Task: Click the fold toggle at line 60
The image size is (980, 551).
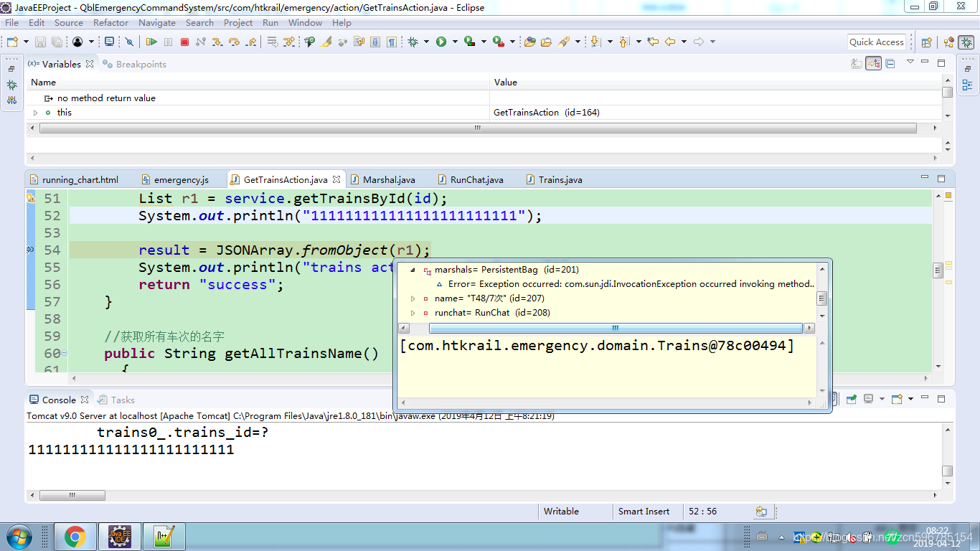Action: click(64, 353)
